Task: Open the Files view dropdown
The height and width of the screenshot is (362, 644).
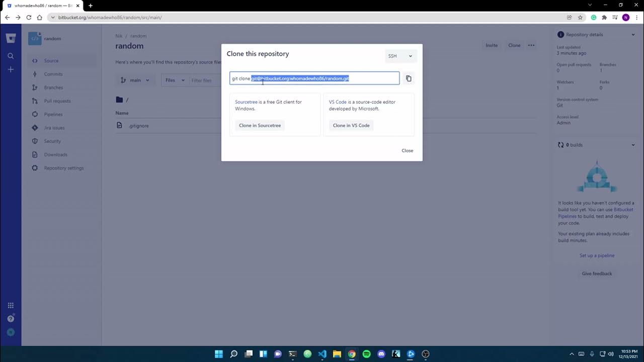Action: coord(175,80)
